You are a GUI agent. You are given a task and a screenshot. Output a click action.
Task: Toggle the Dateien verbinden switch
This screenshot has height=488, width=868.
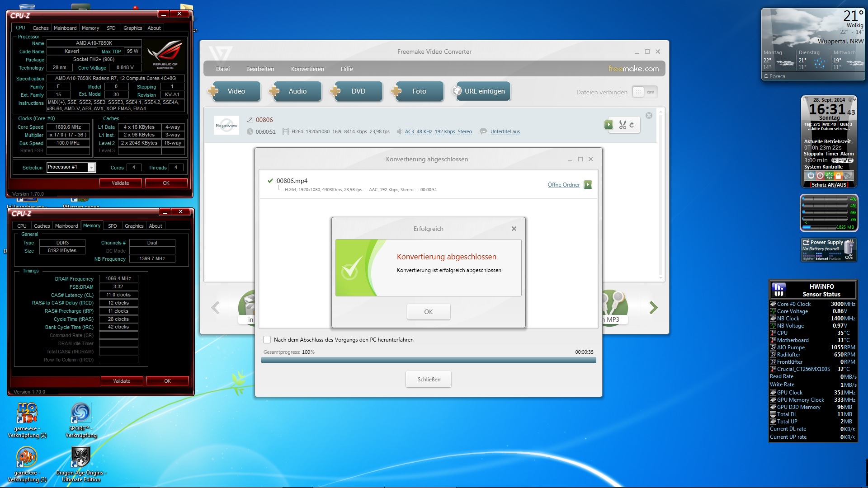pyautogui.click(x=644, y=92)
